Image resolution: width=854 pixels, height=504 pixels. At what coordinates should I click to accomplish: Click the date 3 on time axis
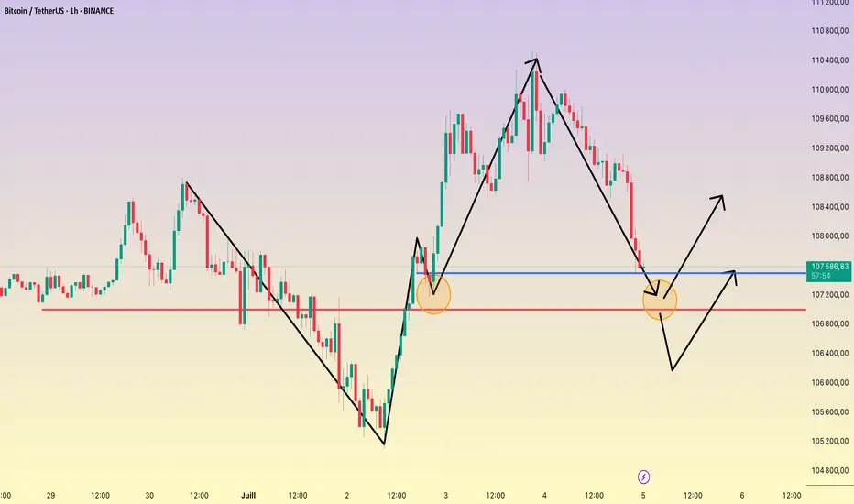tap(445, 495)
